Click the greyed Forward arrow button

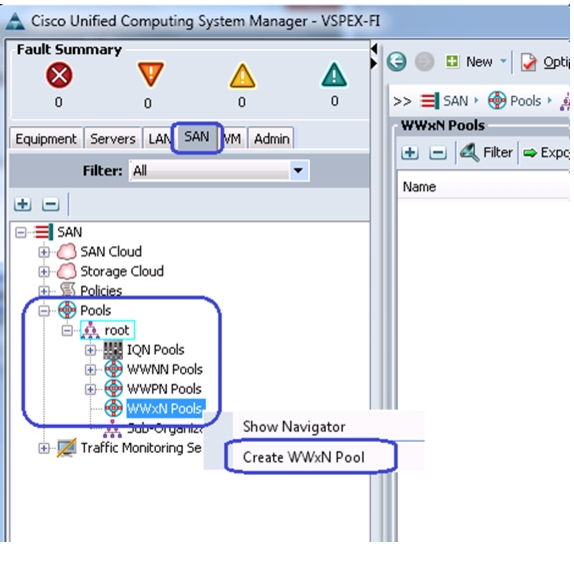coord(424,62)
